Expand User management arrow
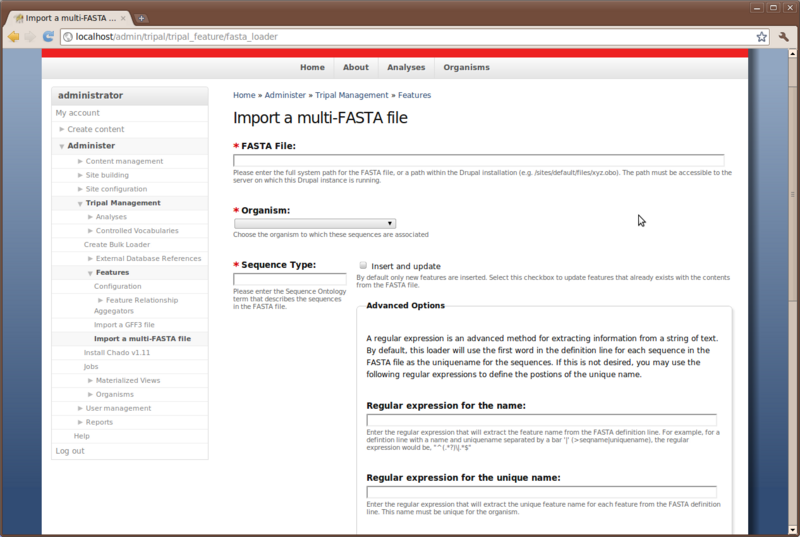Image resolution: width=800 pixels, height=537 pixels. (80, 408)
